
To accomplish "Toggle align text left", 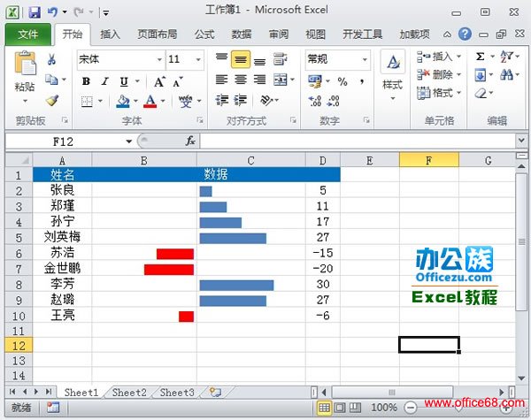I will [221, 80].
